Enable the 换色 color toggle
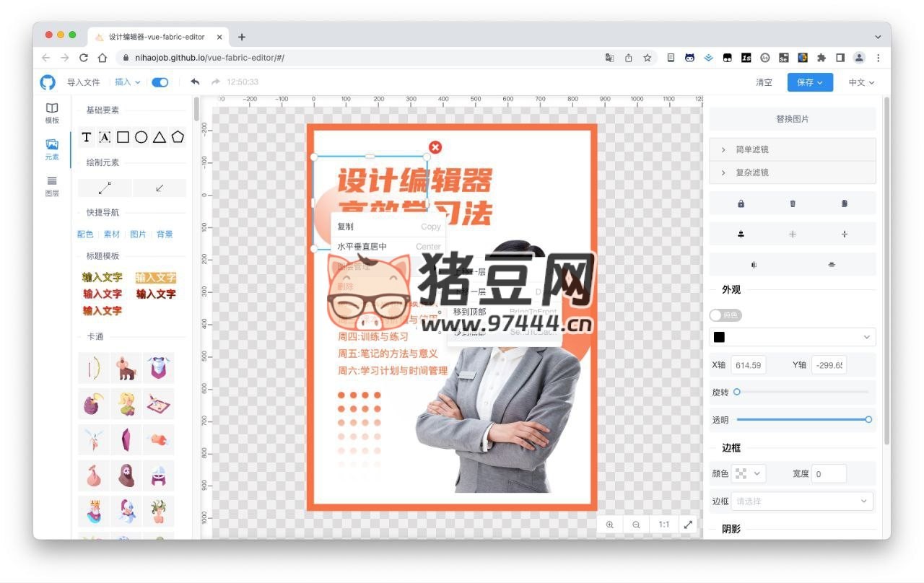924x583 pixels. (x=725, y=315)
